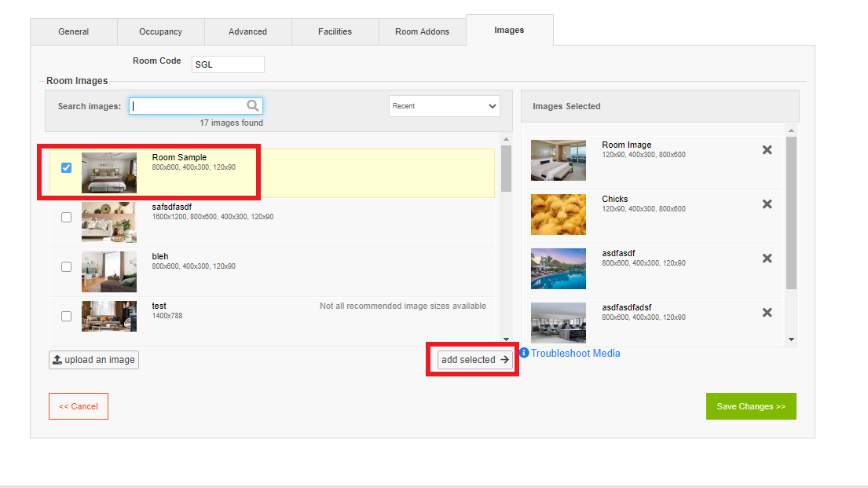Select the Facilities tab
The width and height of the screenshot is (868, 488).
point(335,31)
